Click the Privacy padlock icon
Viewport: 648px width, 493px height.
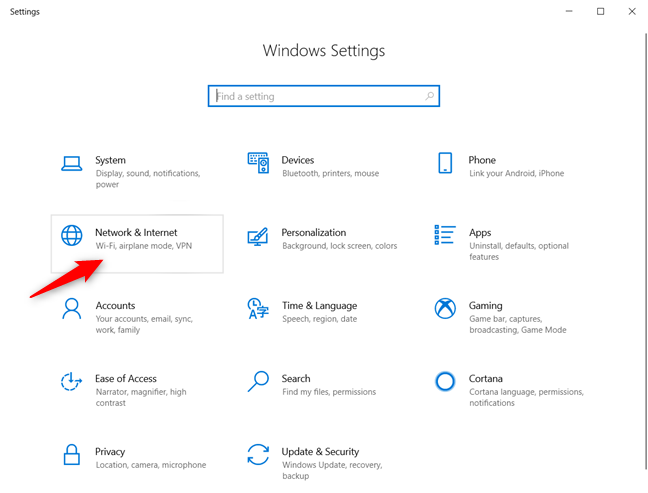click(x=71, y=455)
